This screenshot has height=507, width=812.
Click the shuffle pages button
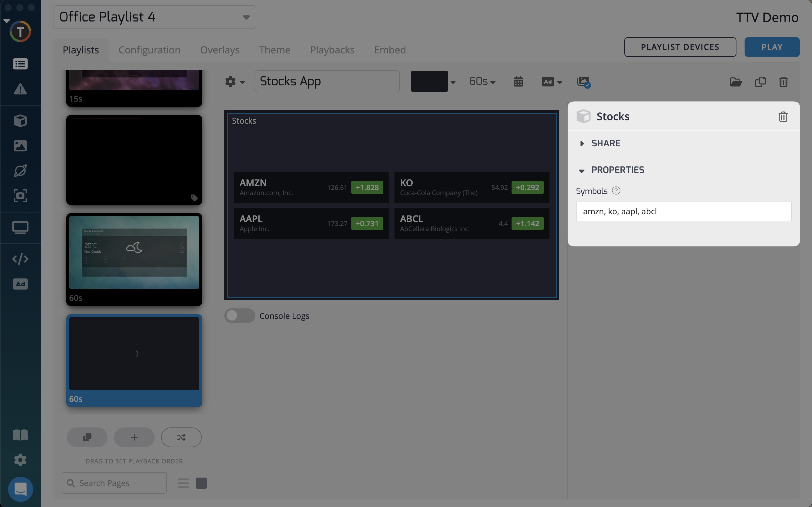pos(181,437)
